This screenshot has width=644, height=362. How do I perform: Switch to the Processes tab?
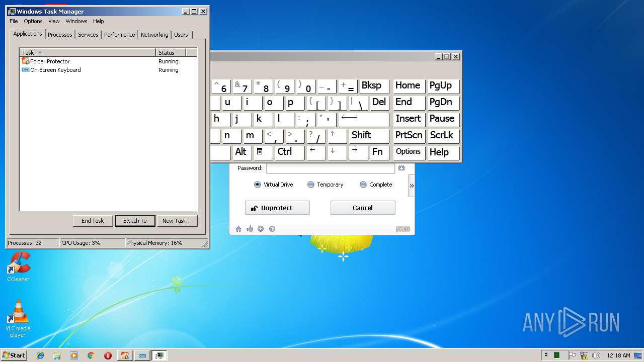click(x=60, y=35)
